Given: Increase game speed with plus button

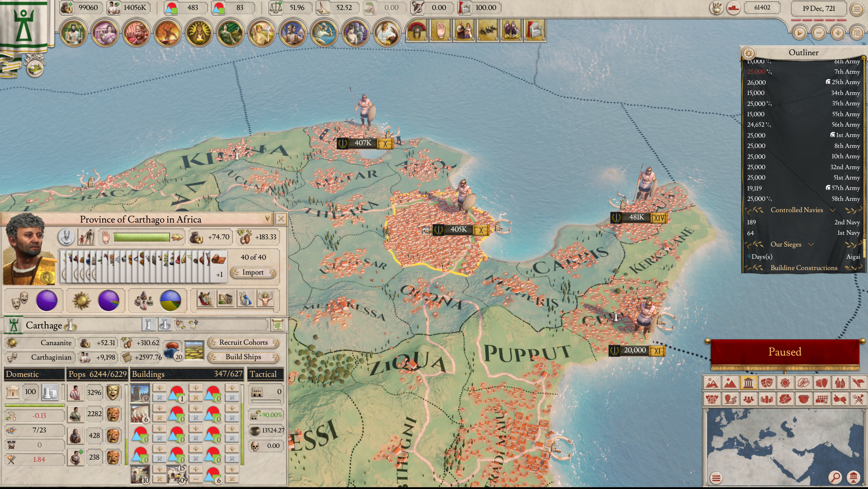Looking at the screenshot, I should coord(838,33).
